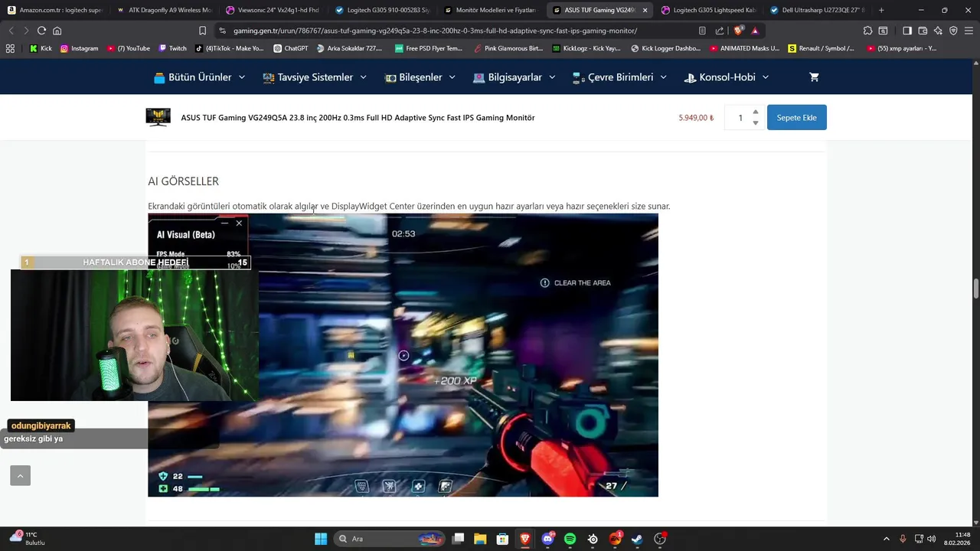
Task: Click the Brave browser taskbar icon
Action: pos(524,539)
